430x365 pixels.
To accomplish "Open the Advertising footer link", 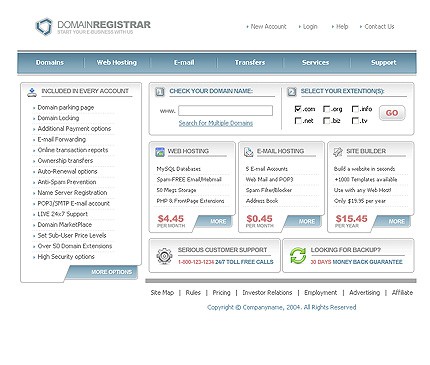I will pos(364,292).
